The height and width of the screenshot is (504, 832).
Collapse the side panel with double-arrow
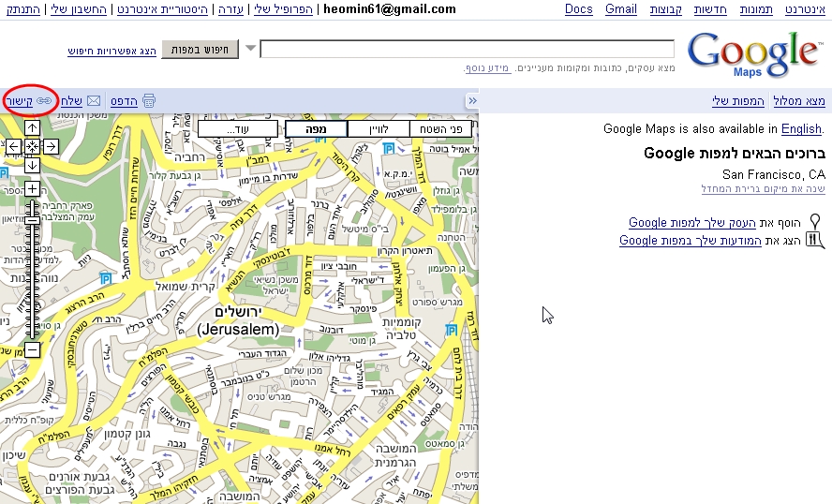click(472, 101)
